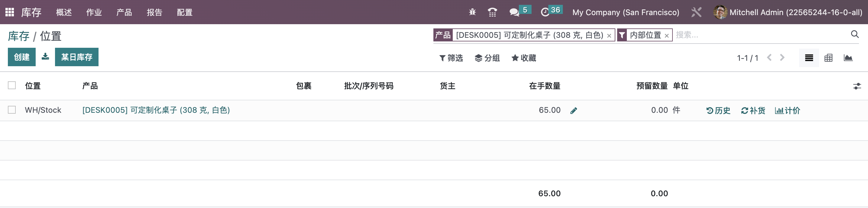
Task: Click the 补货 replenish button
Action: click(753, 111)
